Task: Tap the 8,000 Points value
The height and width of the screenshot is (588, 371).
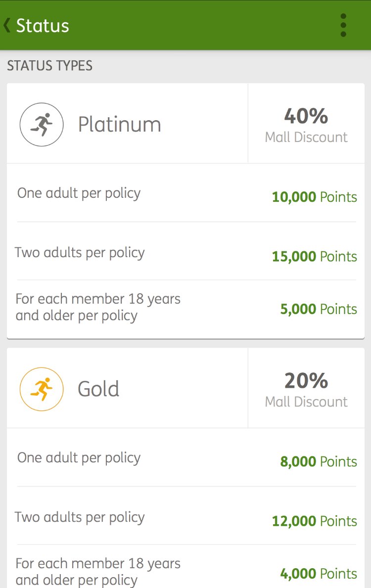Action: tap(319, 461)
